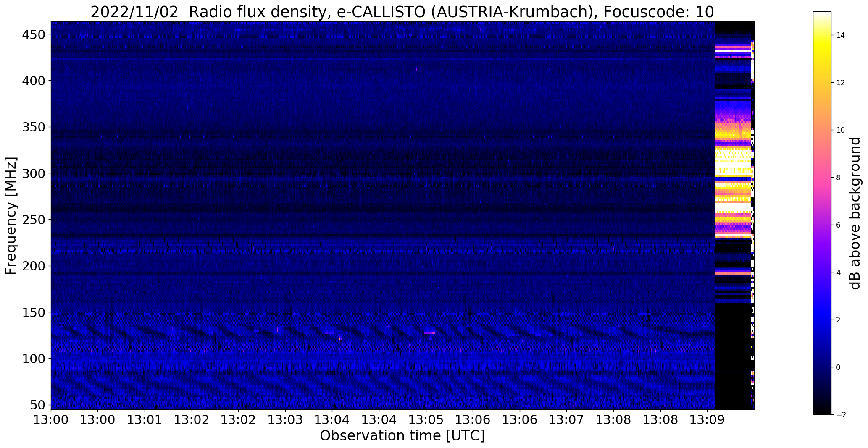Click the vertical color scale bar
Viewport: 868px width, 448px height.
tap(822, 213)
